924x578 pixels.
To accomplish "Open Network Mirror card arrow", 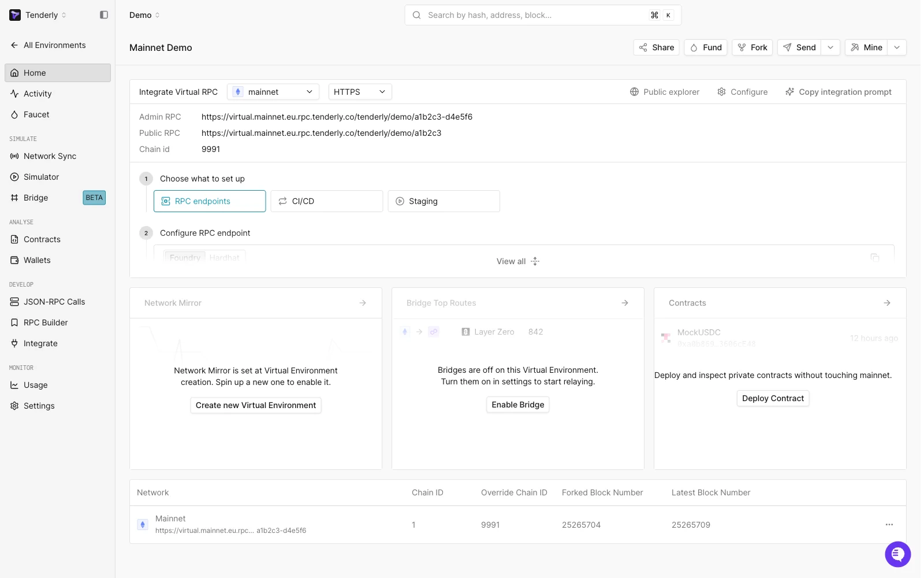I will click(363, 303).
